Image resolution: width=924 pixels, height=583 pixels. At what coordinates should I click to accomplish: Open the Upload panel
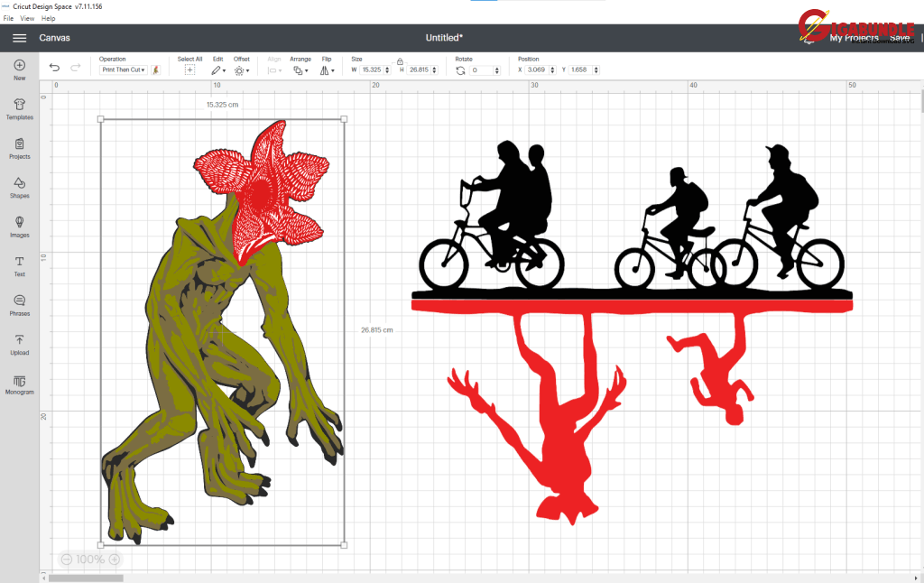click(x=19, y=345)
